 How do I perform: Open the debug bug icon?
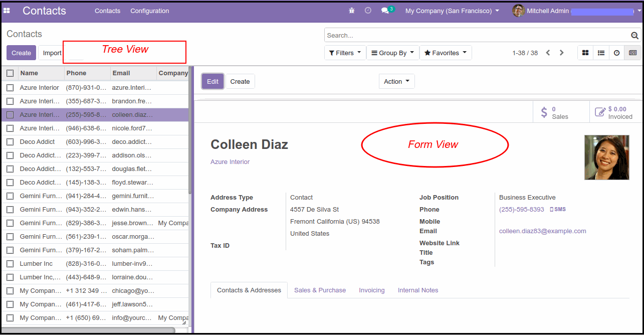pos(352,11)
